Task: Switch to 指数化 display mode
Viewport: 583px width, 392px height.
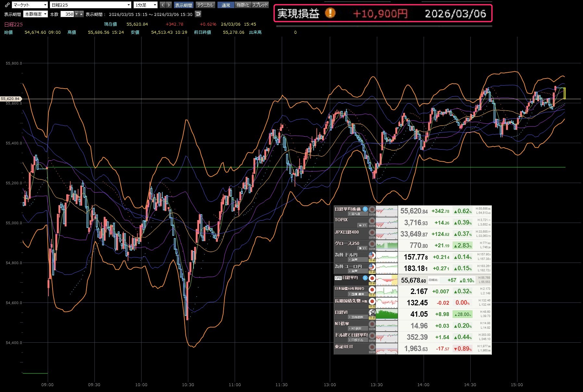Action: click(243, 5)
